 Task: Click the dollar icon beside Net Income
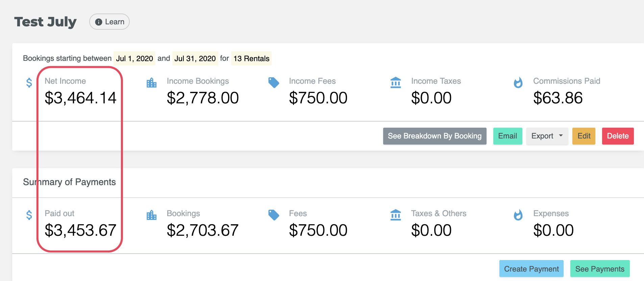coord(29,83)
